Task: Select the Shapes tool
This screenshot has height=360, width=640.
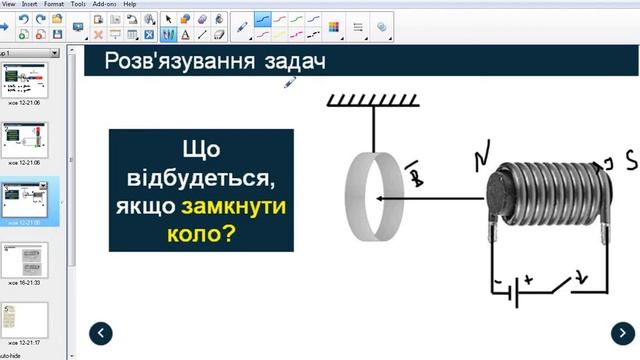Action: click(185, 19)
